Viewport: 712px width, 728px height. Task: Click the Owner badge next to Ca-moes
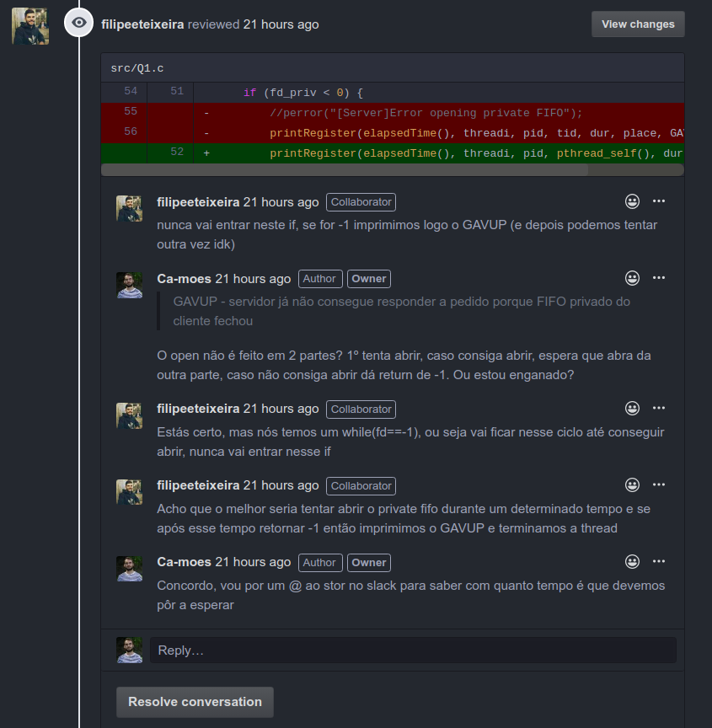pos(367,278)
